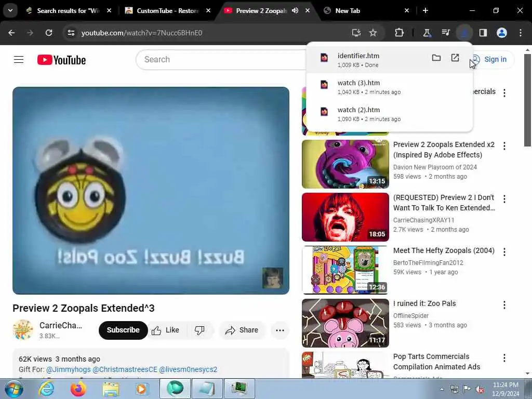Open the tab search dropdown arrow

10,10
